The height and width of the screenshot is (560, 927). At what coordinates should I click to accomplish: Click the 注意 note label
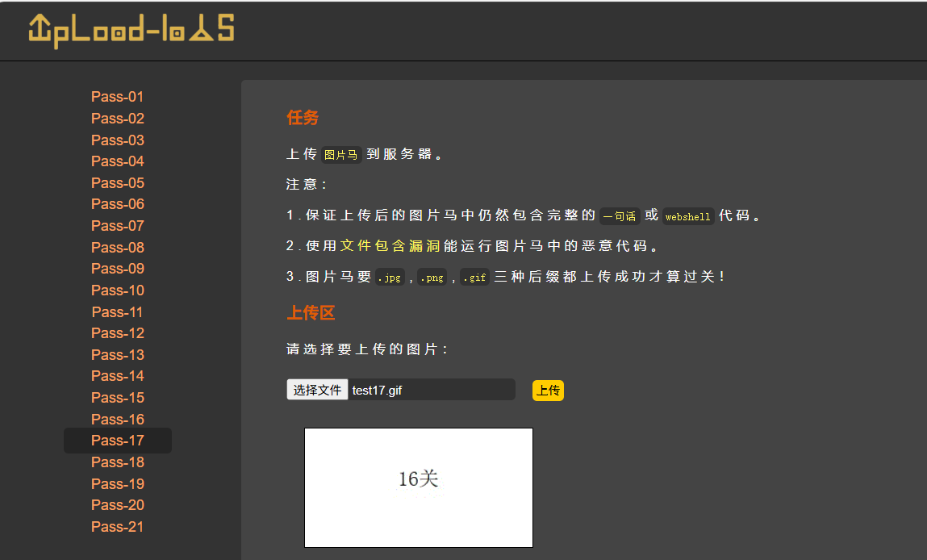click(x=307, y=185)
